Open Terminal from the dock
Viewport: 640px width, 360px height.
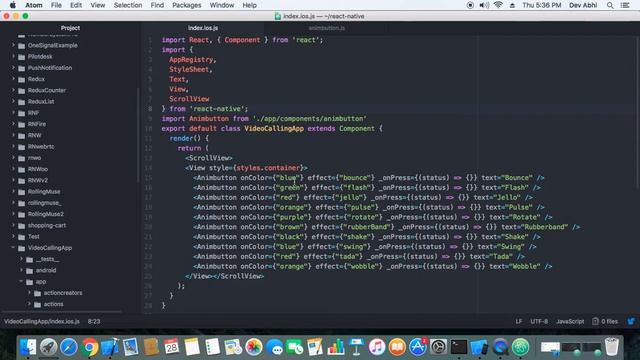tap(459, 347)
